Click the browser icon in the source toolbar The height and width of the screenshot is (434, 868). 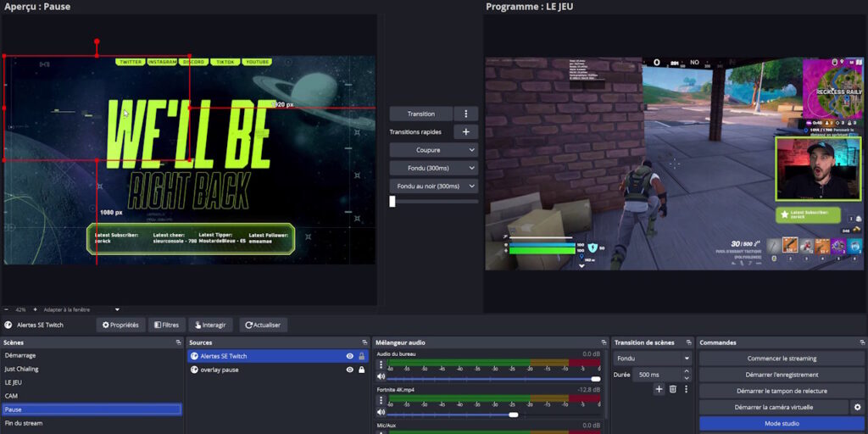(x=8, y=325)
